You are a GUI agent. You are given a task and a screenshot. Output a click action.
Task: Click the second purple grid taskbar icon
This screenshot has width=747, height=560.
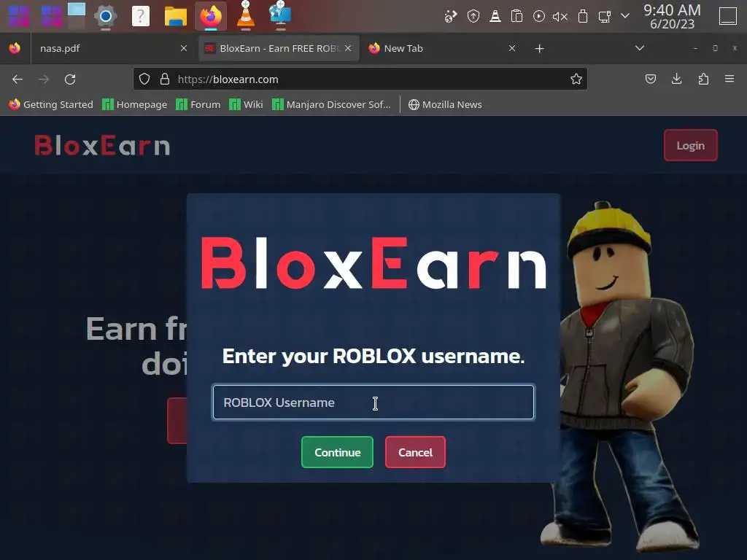click(x=51, y=16)
